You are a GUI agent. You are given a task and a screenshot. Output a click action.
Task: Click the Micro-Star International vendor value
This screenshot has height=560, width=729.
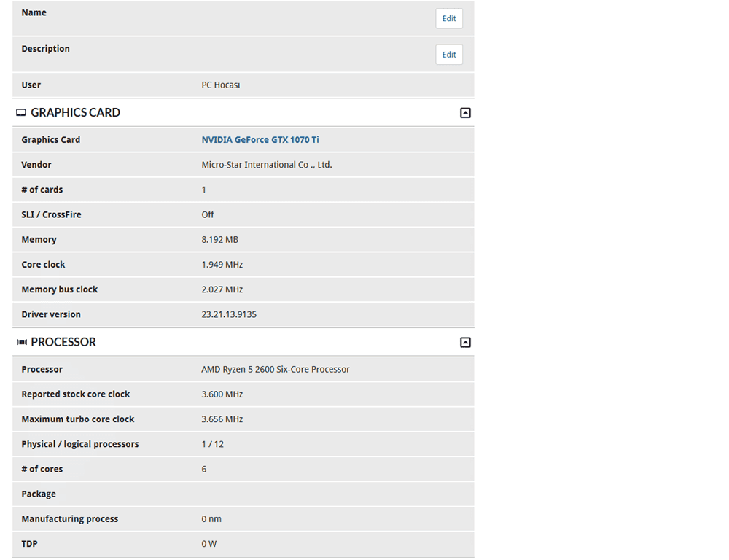tap(267, 165)
